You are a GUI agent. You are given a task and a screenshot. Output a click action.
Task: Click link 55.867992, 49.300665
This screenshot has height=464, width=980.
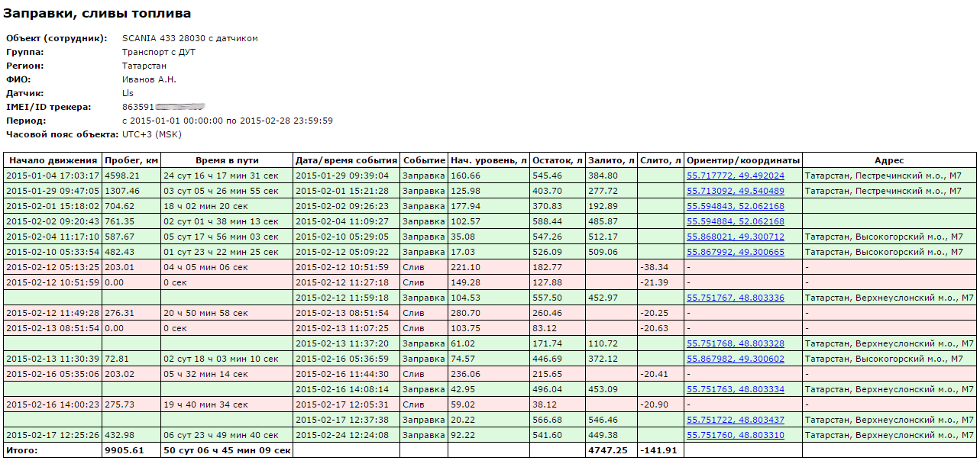735,252
